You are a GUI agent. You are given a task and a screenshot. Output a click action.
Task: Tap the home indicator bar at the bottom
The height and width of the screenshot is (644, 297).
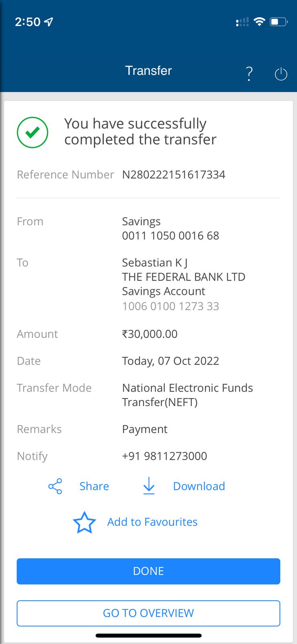[x=148, y=636]
